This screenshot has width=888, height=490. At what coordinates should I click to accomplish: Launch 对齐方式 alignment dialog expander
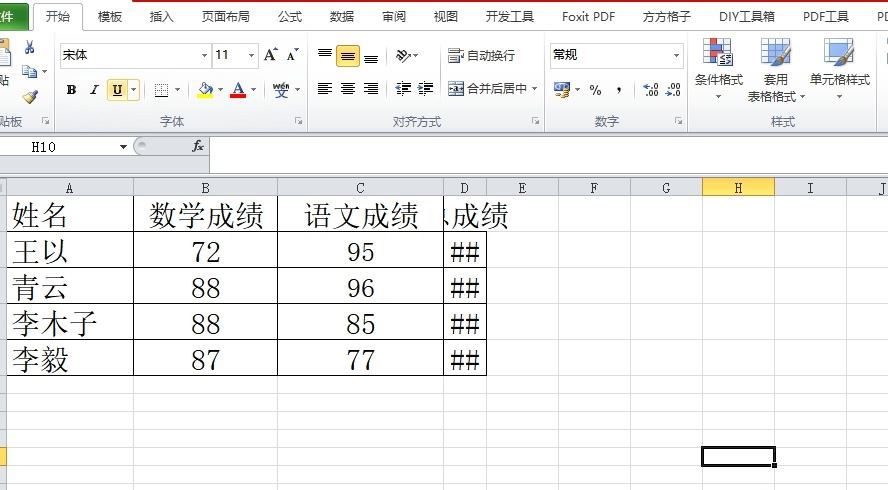pyautogui.click(x=535, y=121)
